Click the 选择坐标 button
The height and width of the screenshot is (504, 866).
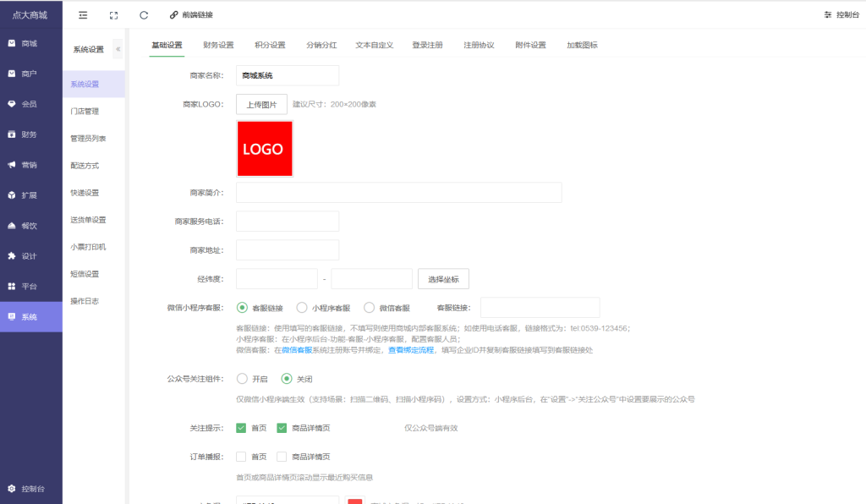click(443, 279)
